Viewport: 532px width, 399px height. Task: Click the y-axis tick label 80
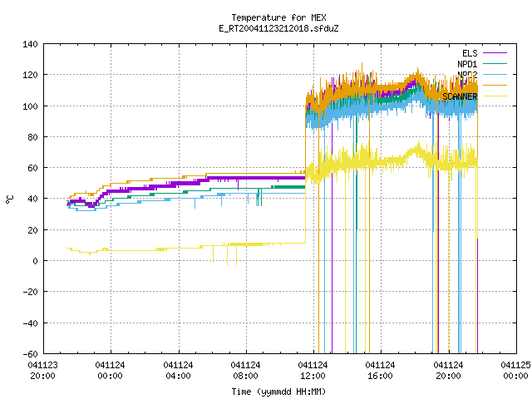click(32, 137)
